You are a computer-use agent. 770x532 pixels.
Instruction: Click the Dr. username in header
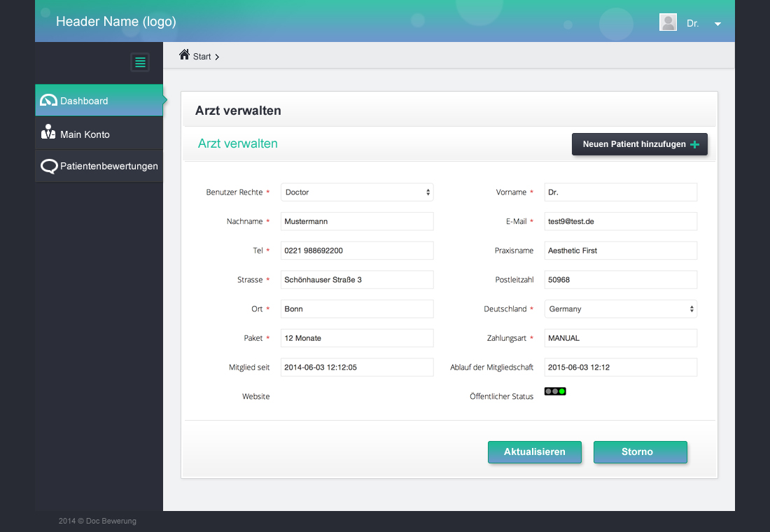coord(692,24)
